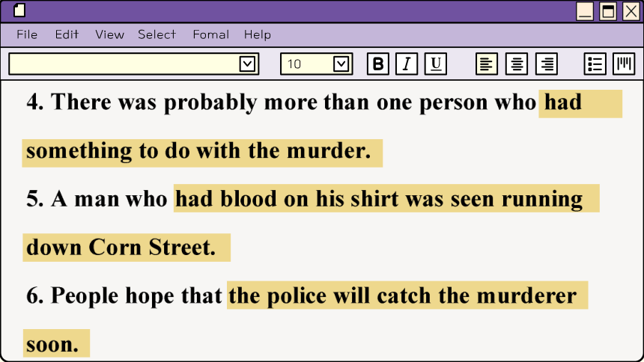Screen dimensions: 644x362
Task: Open the Edit menu
Action: pyautogui.click(x=67, y=34)
